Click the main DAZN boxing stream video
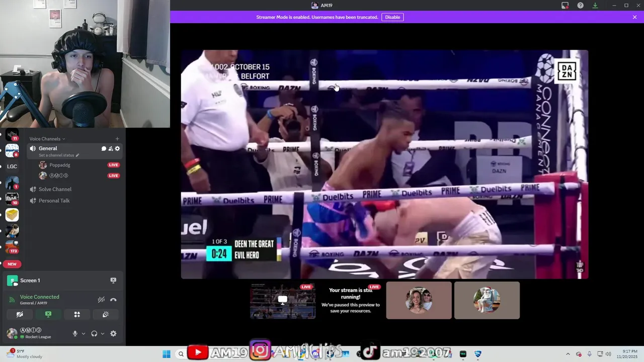Screen dimensions: 644x362 (x=384, y=164)
